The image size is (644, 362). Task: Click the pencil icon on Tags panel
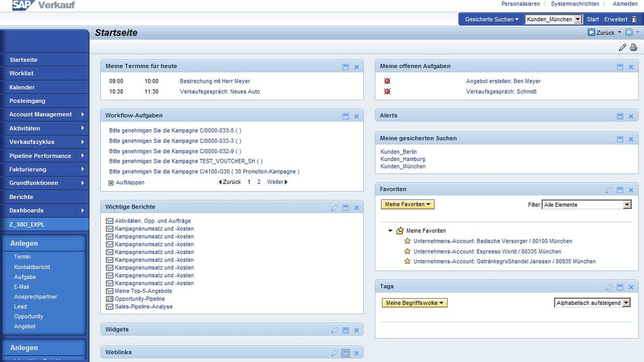click(x=609, y=287)
